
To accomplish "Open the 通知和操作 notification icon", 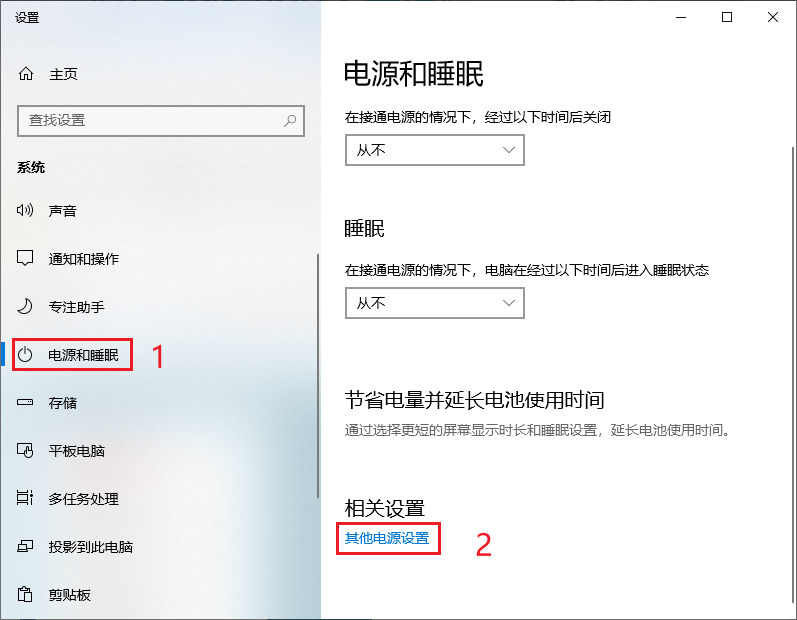I will click(25, 258).
